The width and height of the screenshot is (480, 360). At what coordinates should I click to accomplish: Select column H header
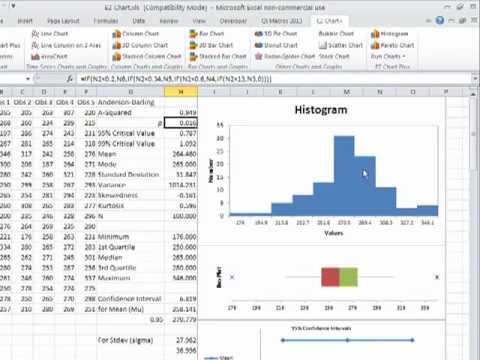coord(181,91)
